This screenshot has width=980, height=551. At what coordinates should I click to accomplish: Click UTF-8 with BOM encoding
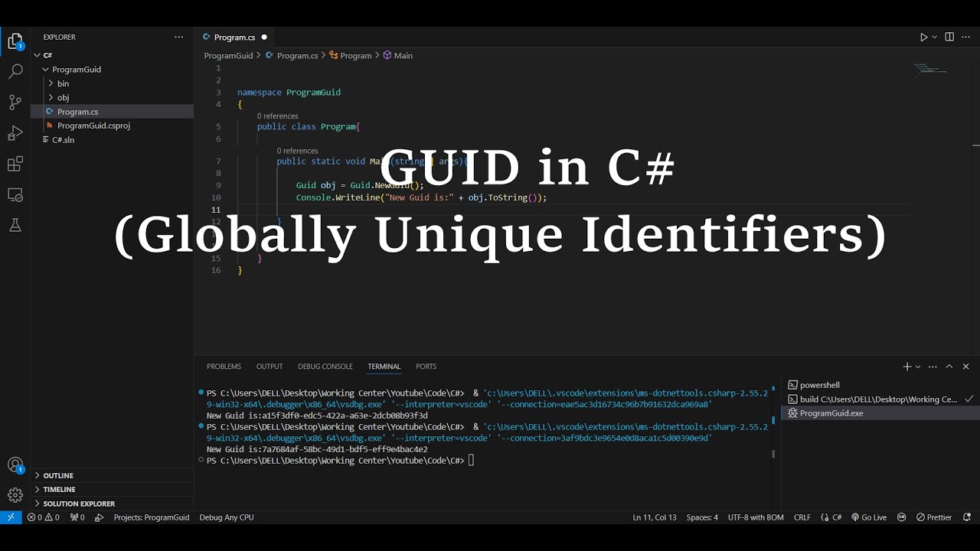click(x=756, y=517)
